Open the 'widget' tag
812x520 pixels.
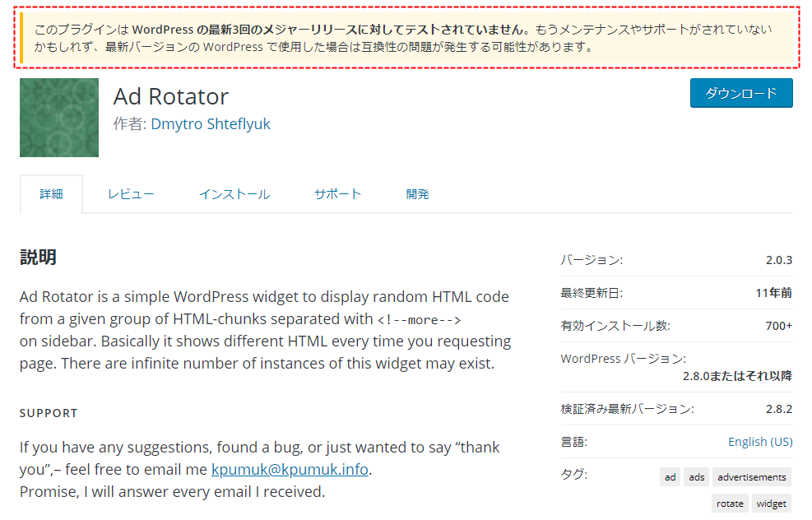(x=772, y=504)
